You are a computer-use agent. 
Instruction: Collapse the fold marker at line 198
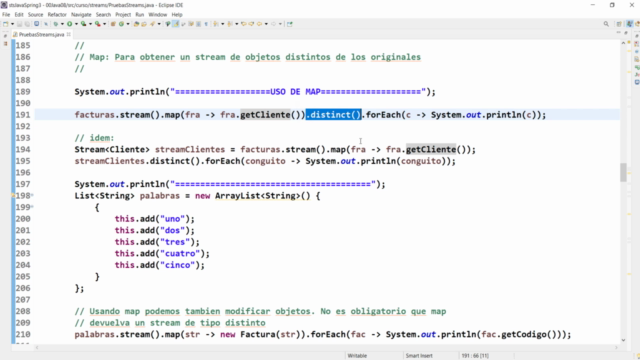pyautogui.click(x=32, y=196)
